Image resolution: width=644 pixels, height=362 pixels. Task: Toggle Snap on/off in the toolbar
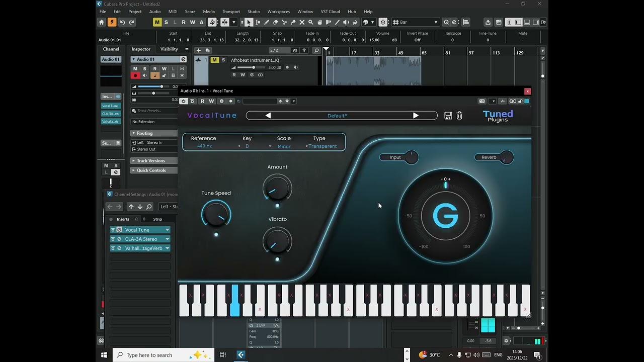(383, 22)
